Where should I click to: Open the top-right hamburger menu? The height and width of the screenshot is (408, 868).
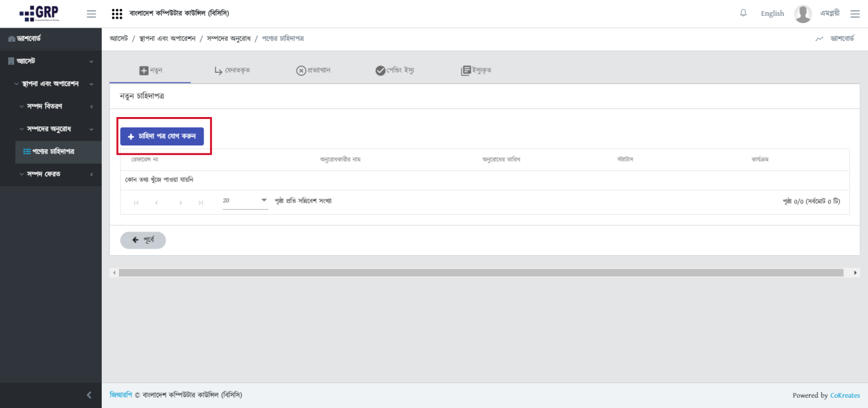pyautogui.click(x=855, y=13)
